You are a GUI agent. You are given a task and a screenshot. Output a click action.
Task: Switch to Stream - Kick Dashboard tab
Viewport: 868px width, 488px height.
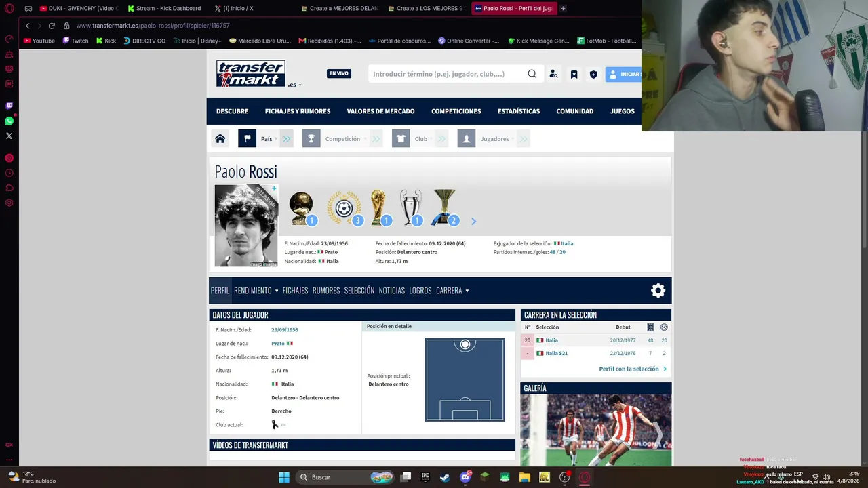165,8
